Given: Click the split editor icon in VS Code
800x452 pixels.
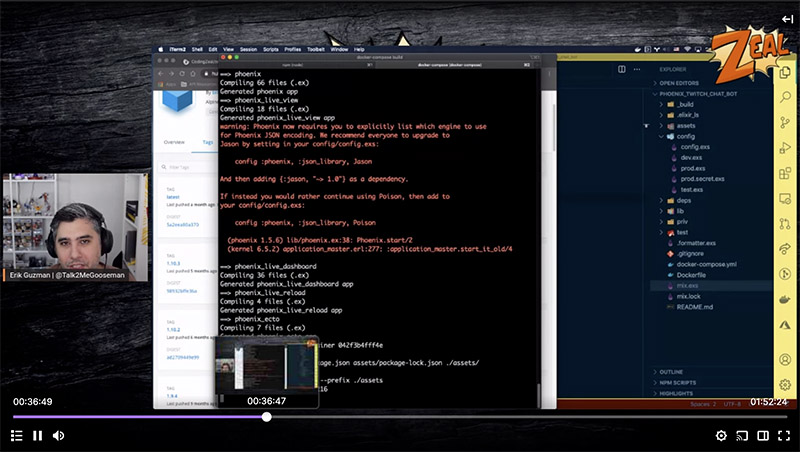Looking at the screenshot, I should pos(621,69).
